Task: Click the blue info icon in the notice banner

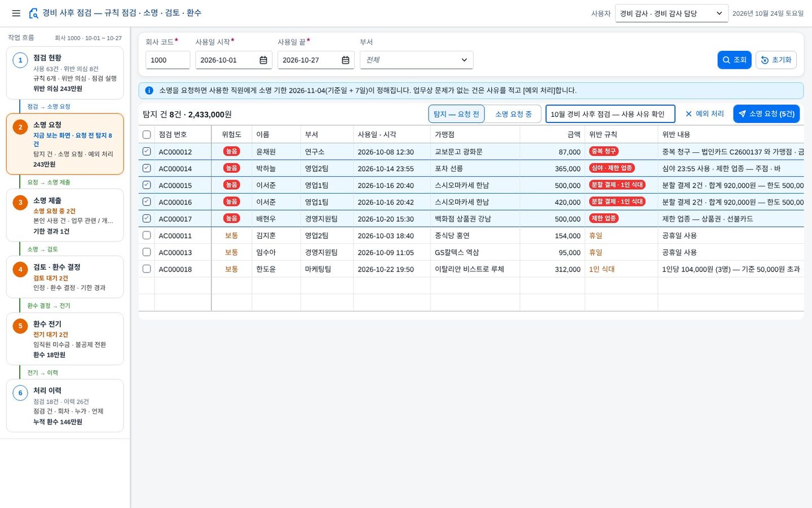Action: 149,90
